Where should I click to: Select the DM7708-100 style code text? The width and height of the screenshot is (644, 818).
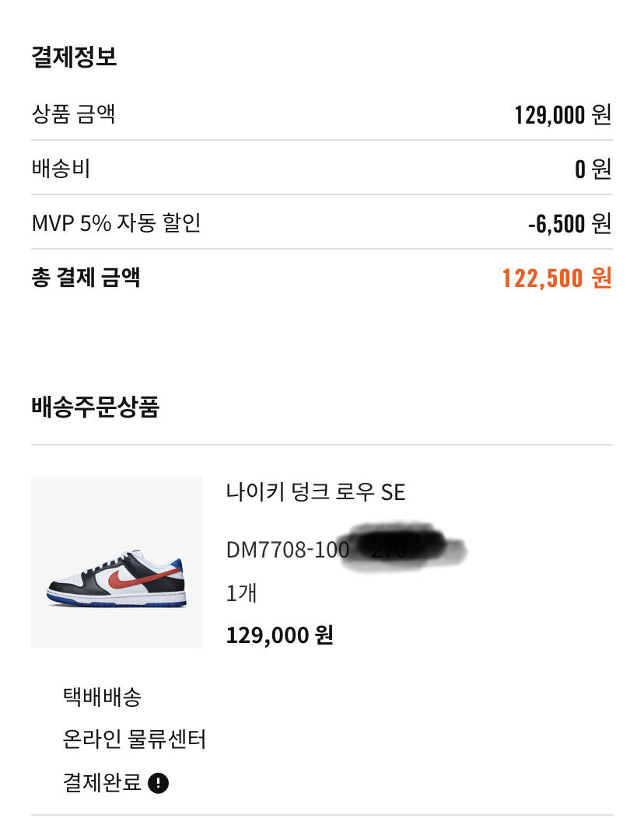click(287, 550)
